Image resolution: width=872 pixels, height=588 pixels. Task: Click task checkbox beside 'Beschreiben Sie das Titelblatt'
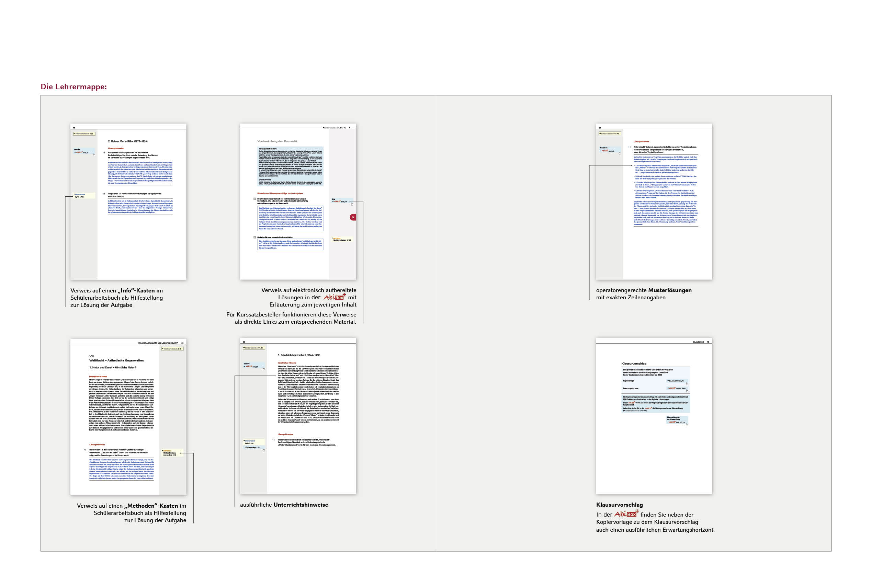pyautogui.click(x=255, y=199)
